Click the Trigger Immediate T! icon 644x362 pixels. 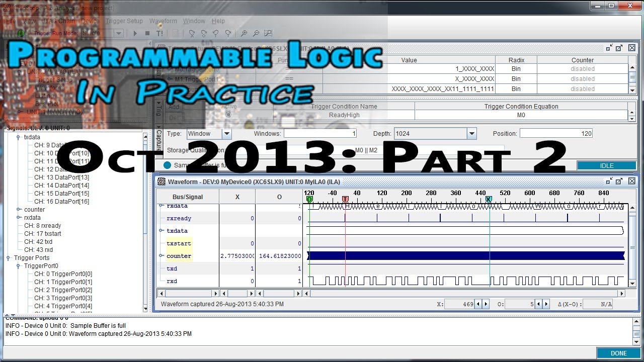pos(159,33)
